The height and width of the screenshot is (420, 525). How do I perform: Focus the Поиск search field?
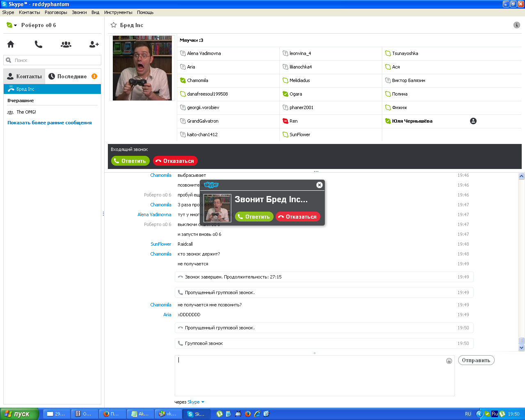click(x=52, y=60)
